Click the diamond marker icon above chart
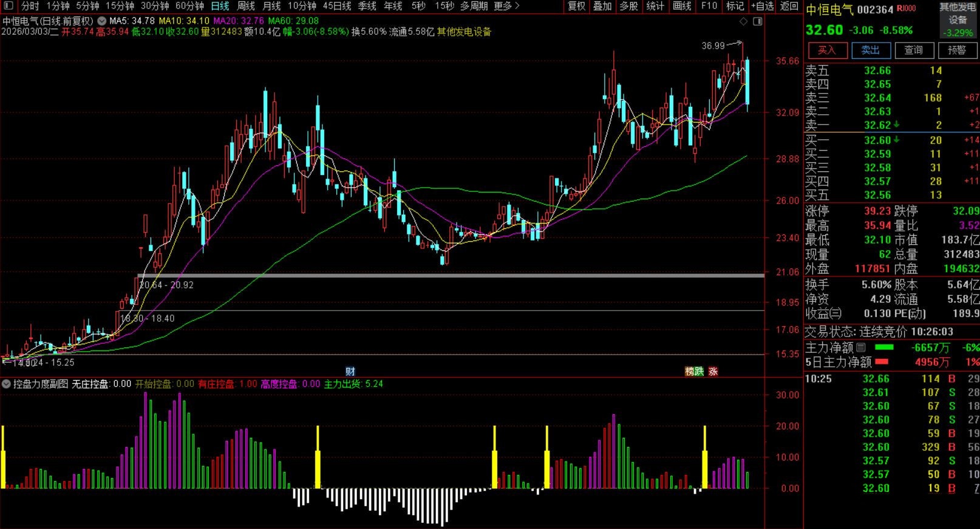 [x=744, y=21]
